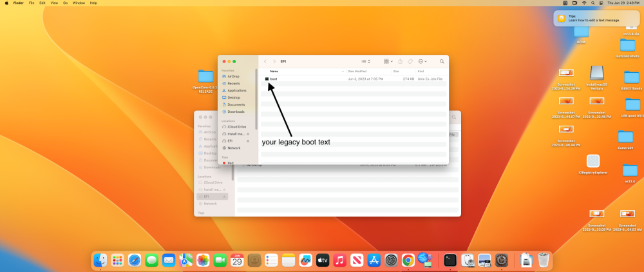
Task: Open the Edit menu
Action: point(43,3)
